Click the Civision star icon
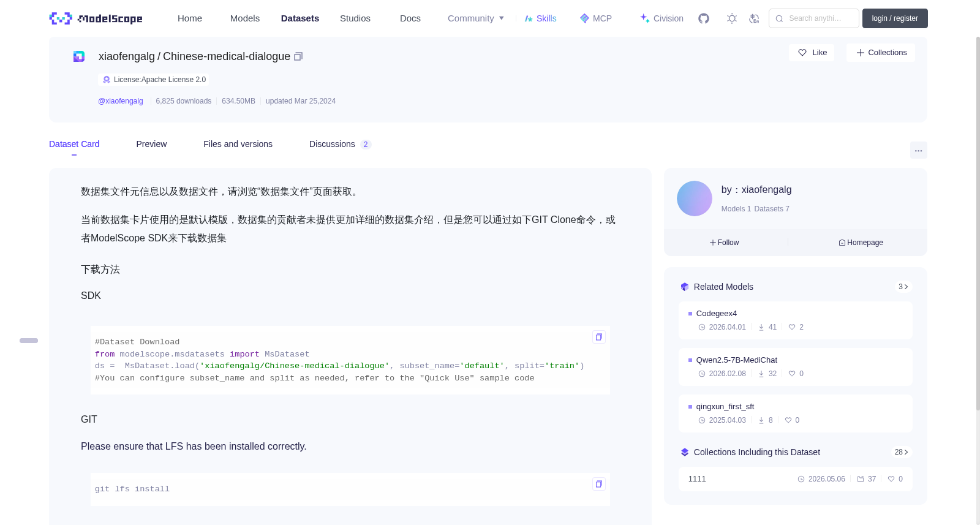 [645, 18]
